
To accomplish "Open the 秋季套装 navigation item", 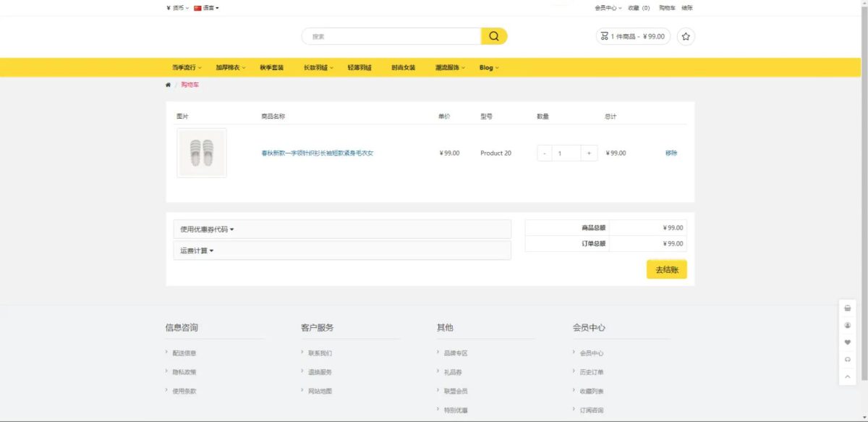I will pos(272,67).
